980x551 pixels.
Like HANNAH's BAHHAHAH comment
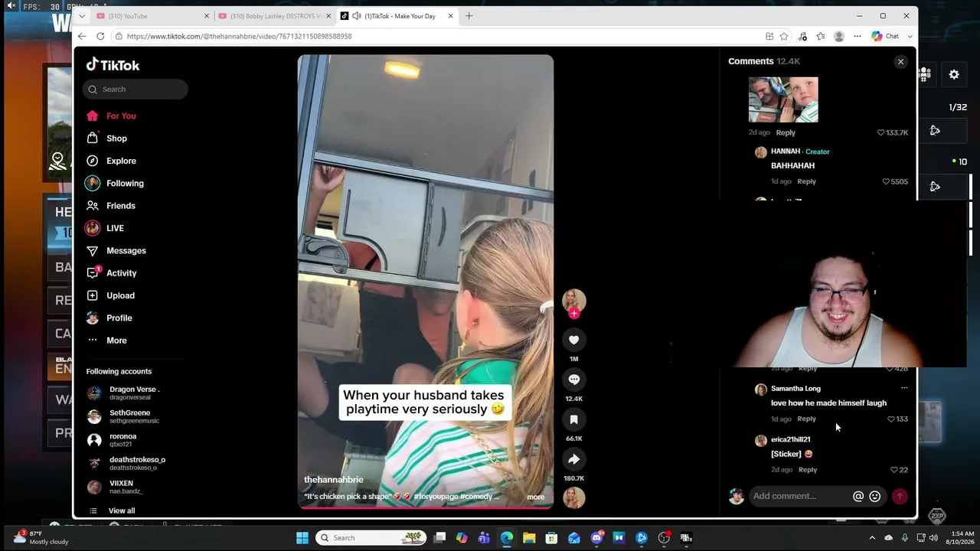(886, 182)
